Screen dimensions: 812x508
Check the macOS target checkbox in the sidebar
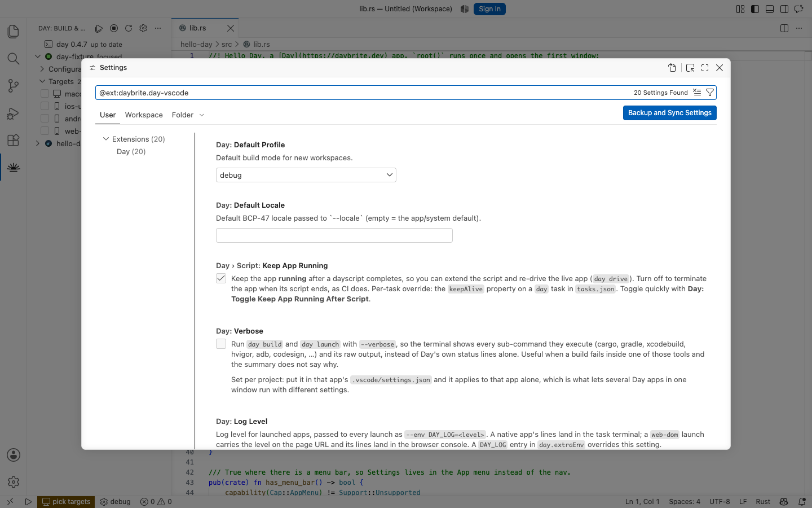pos(45,93)
